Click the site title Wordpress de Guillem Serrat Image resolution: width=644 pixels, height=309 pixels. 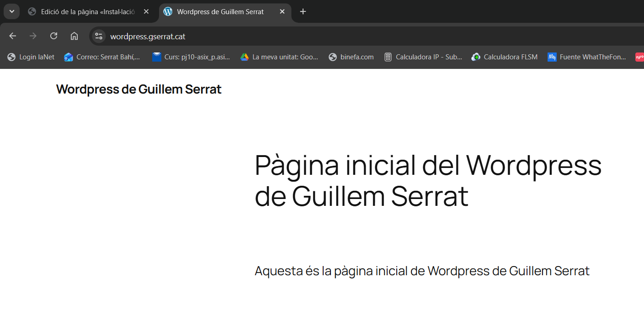point(138,89)
